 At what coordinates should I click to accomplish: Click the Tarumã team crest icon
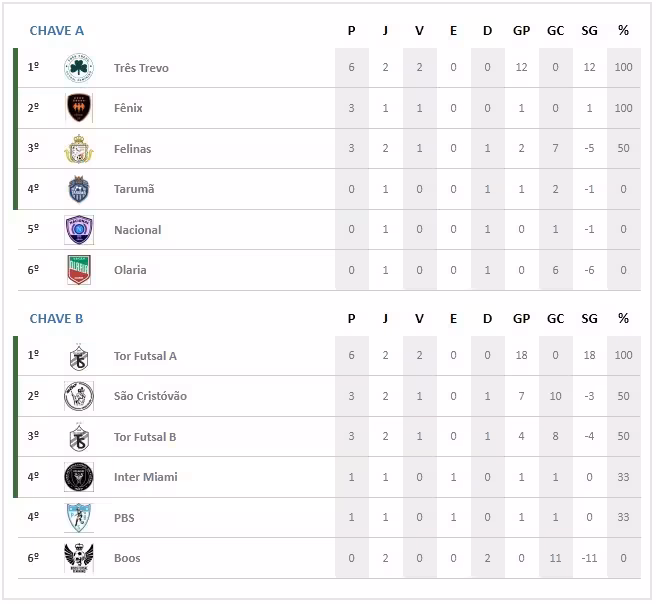79,189
